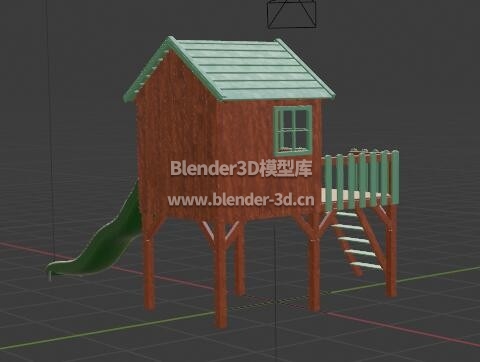This screenshot has height=362, width=480.
Task: Select the camera wireframe object above the roof
Action: click(292, 14)
